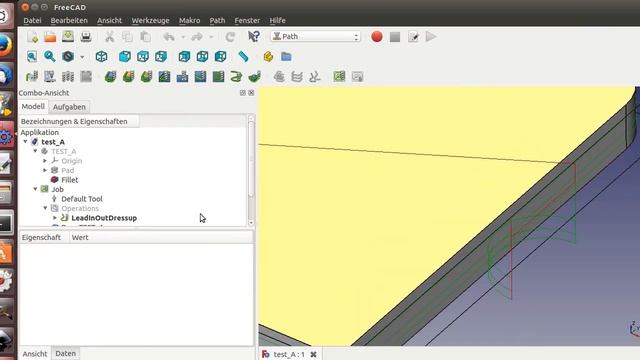Open the Datei menu
This screenshot has width=640, height=360.
click(32, 20)
